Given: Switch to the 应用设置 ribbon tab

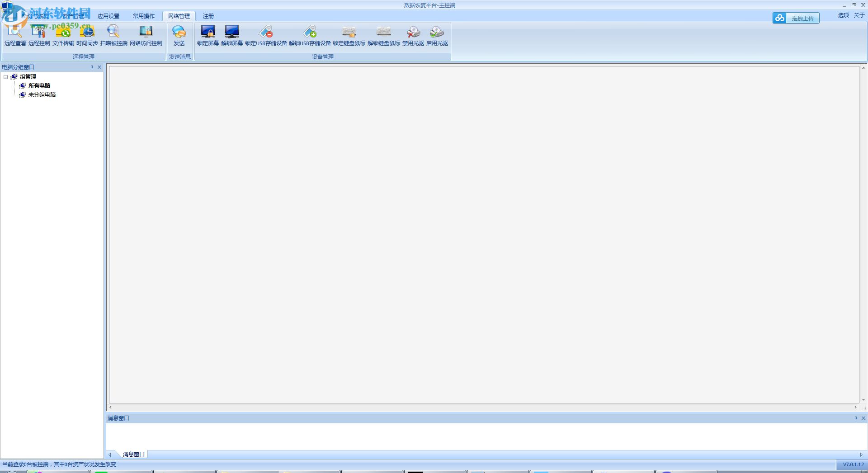Looking at the screenshot, I should [108, 16].
